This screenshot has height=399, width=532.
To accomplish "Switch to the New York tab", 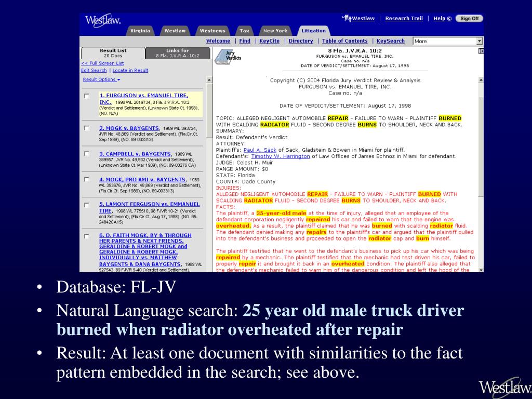I will click(x=275, y=31).
